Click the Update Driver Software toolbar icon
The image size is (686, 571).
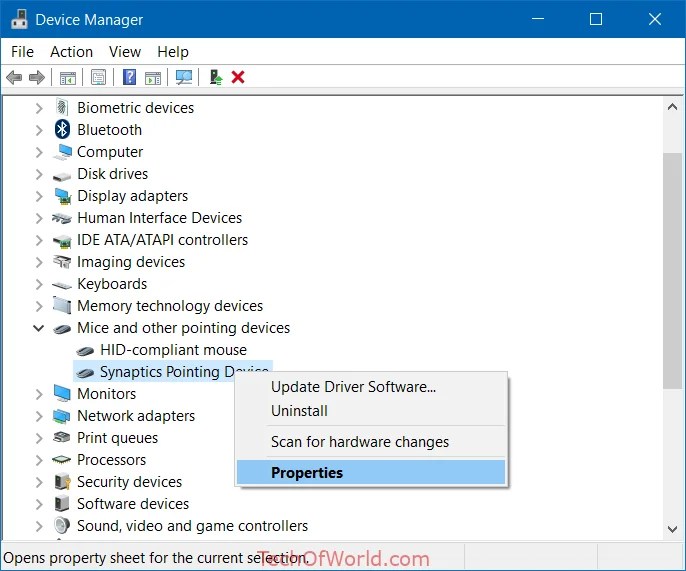coord(216,77)
